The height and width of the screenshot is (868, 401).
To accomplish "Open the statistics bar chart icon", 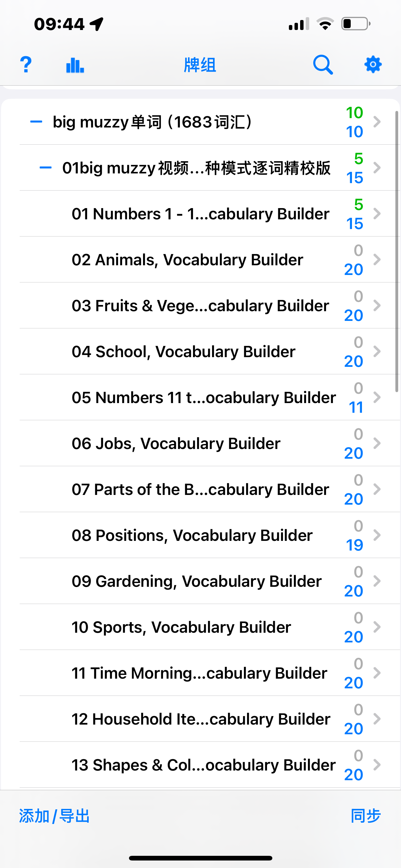I will tap(75, 65).
